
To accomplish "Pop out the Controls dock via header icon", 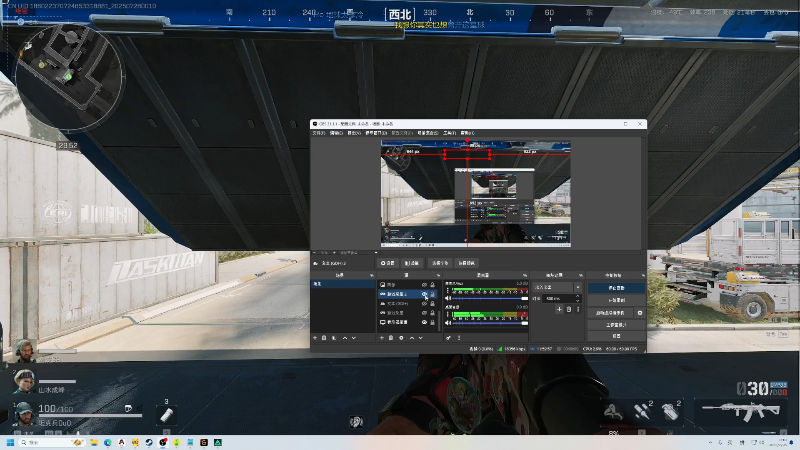I will 643,276.
